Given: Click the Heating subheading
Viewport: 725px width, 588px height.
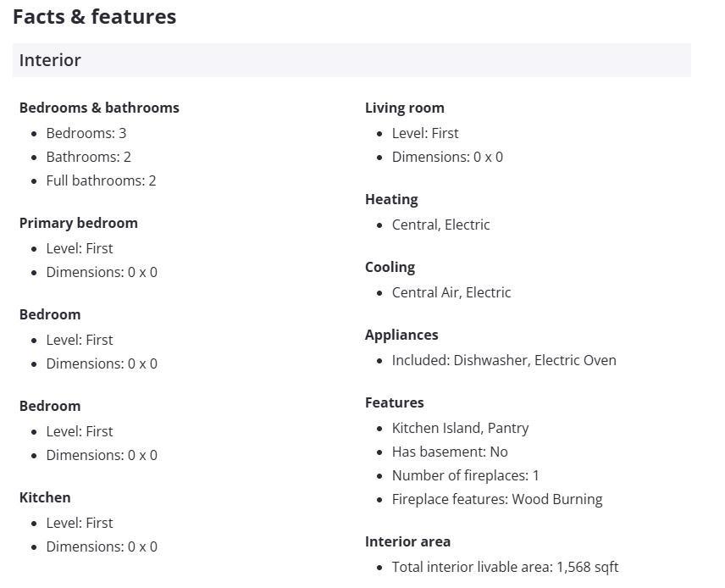Looking at the screenshot, I should 391,199.
